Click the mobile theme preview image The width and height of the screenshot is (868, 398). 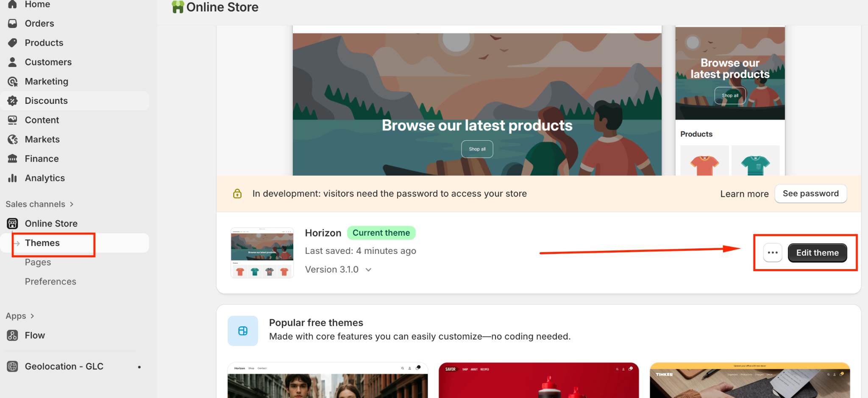tap(730, 100)
